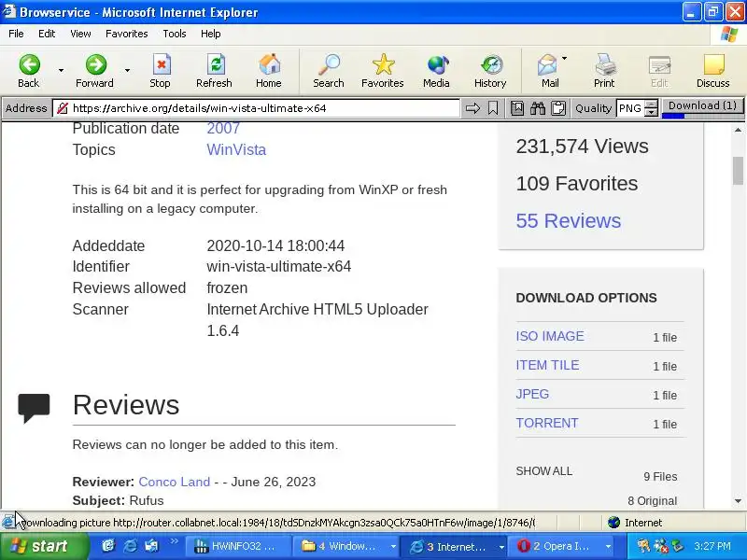Click the scrollbar up arrow
Viewport: 747px width, 560px height.
pyautogui.click(x=738, y=130)
